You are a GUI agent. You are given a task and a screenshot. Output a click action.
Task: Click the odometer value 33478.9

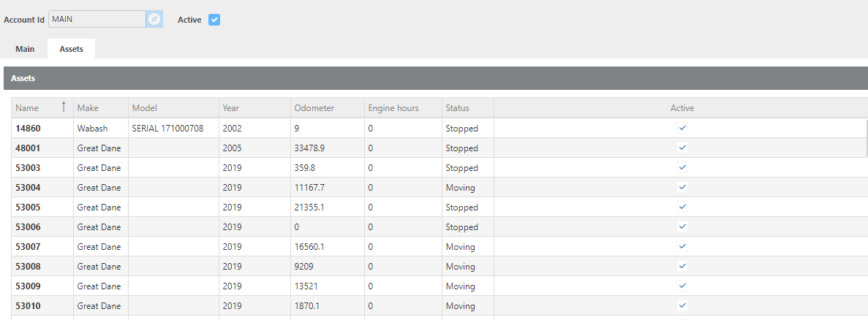coord(309,148)
